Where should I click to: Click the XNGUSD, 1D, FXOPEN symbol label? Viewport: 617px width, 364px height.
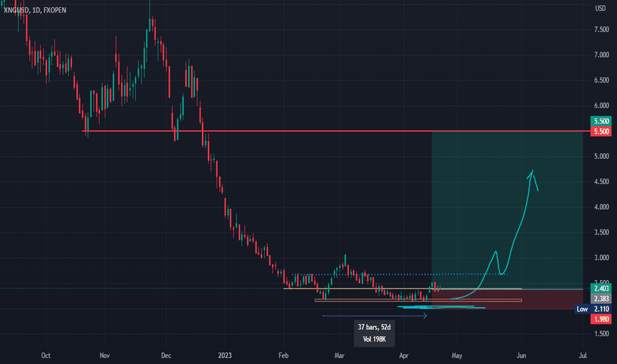[34, 10]
